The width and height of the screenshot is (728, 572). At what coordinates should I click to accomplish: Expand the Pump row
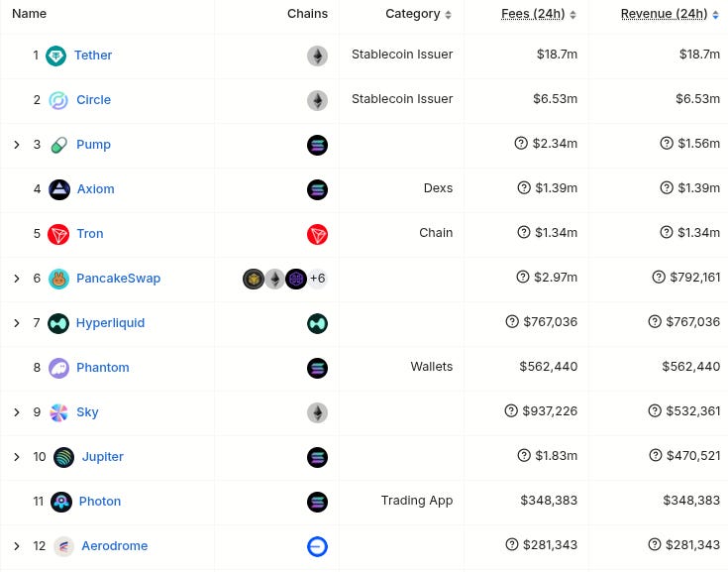coord(17,145)
